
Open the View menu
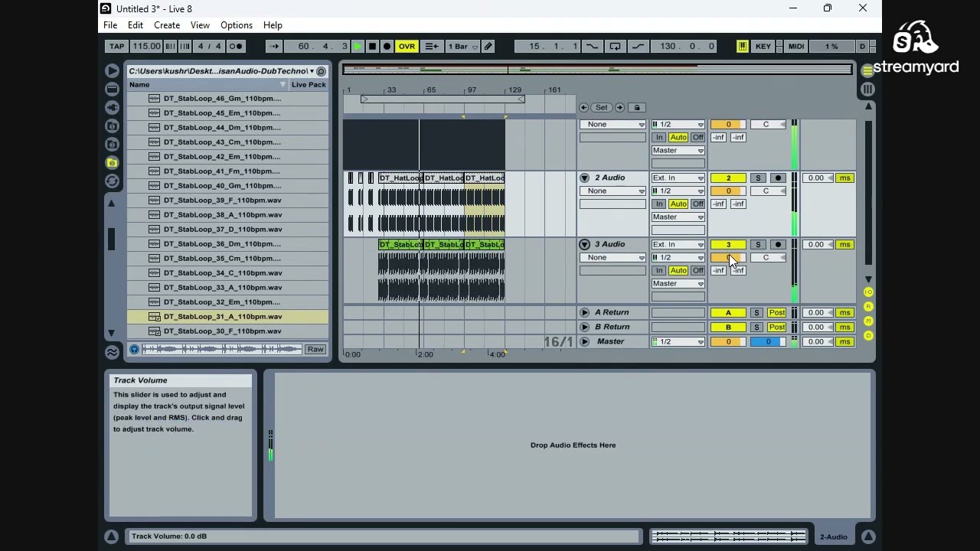(200, 25)
